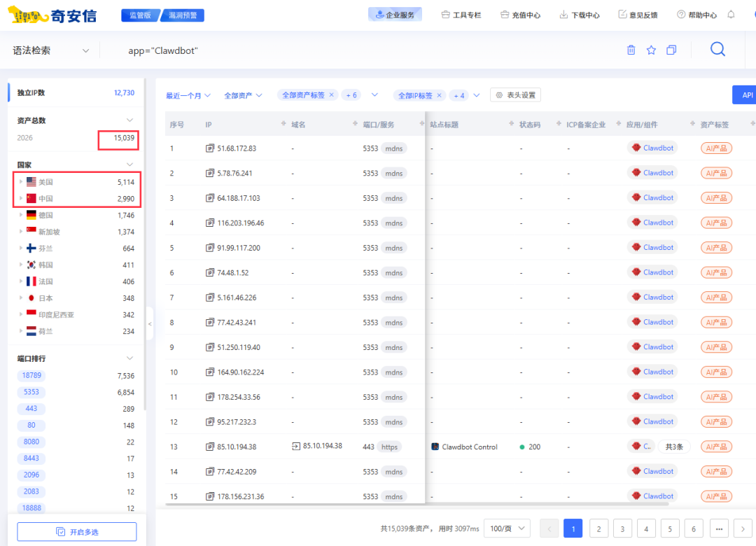
Task: Go to page 3 of results
Action: (x=622, y=528)
